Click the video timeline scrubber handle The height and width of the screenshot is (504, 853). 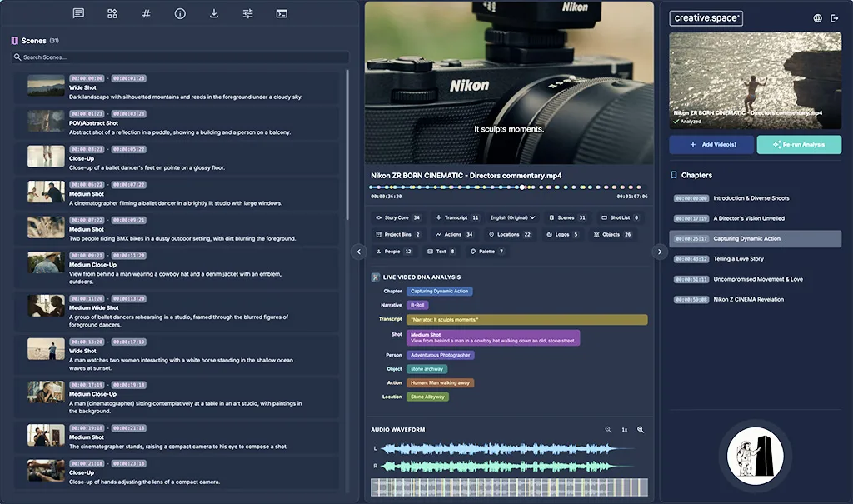click(x=522, y=187)
